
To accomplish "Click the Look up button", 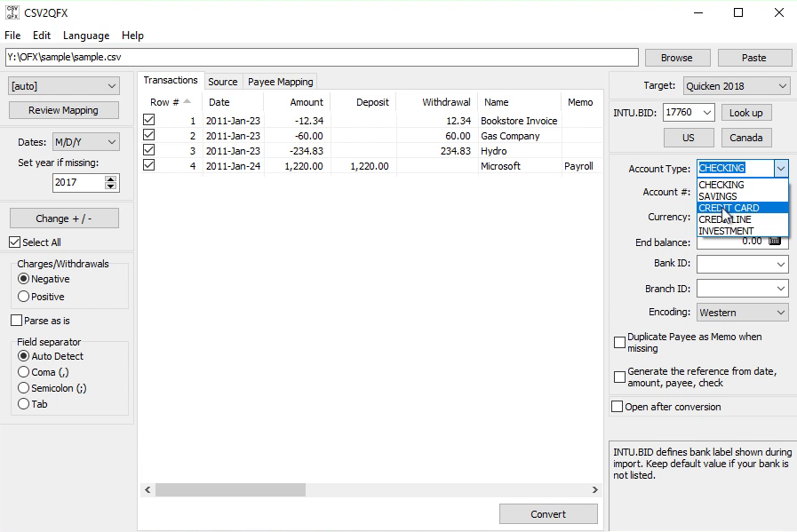I will [x=745, y=113].
